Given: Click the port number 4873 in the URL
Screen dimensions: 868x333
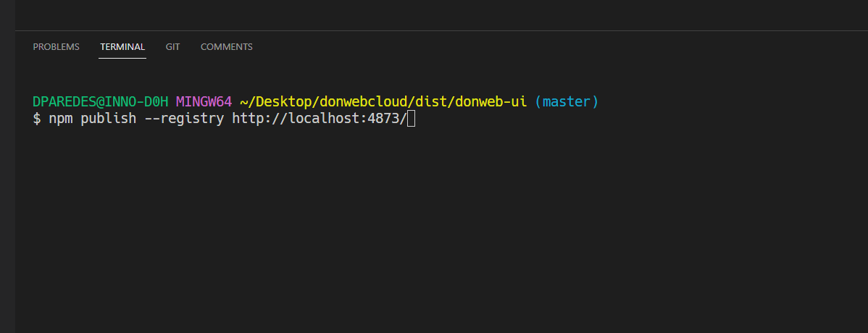Looking at the screenshot, I should (383, 119).
